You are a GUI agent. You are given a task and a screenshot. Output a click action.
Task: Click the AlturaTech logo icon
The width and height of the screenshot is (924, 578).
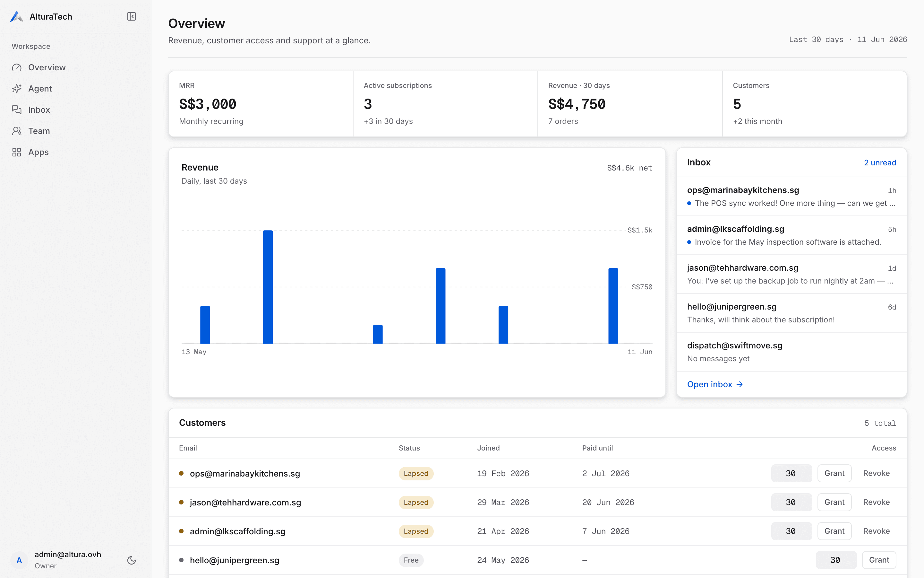pyautogui.click(x=16, y=16)
